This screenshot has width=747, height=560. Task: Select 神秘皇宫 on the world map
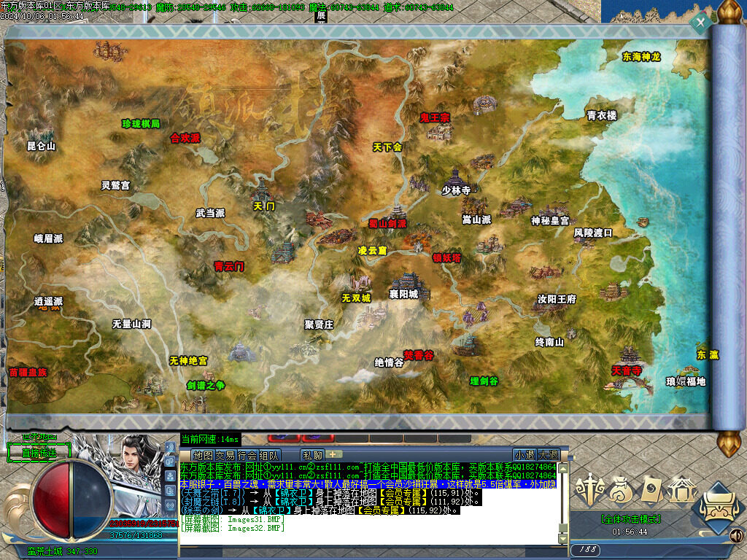pyautogui.click(x=550, y=221)
